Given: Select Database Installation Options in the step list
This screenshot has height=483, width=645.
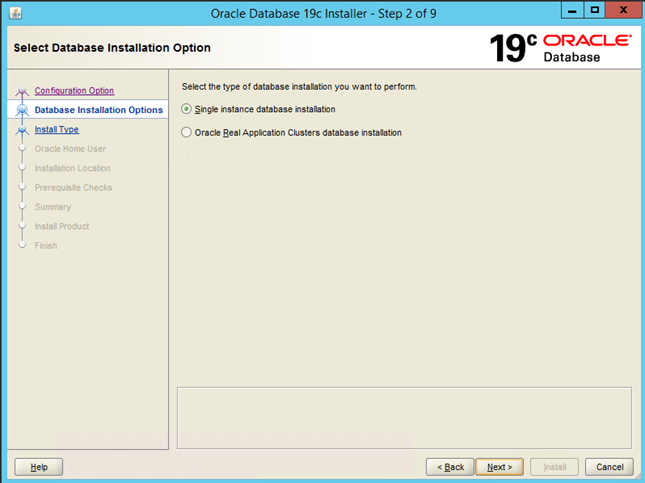Looking at the screenshot, I should [x=98, y=110].
